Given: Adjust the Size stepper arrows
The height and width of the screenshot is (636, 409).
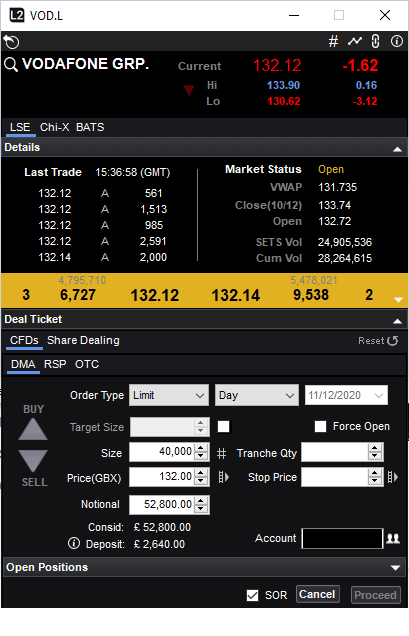Looking at the screenshot, I should tap(201, 451).
